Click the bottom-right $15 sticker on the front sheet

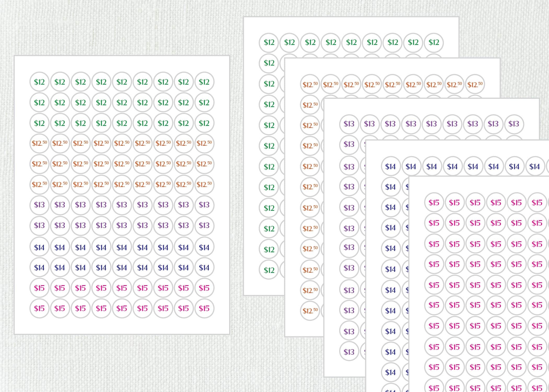point(204,309)
